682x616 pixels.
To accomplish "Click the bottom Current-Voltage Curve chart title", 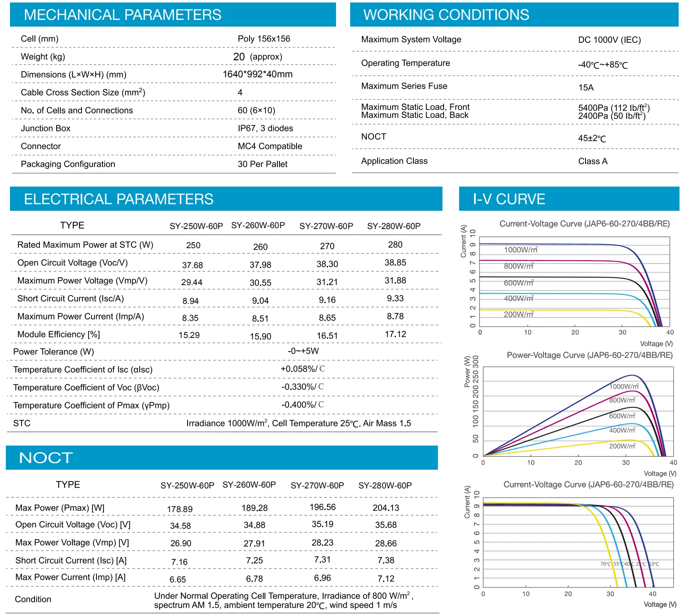I will click(x=588, y=485).
